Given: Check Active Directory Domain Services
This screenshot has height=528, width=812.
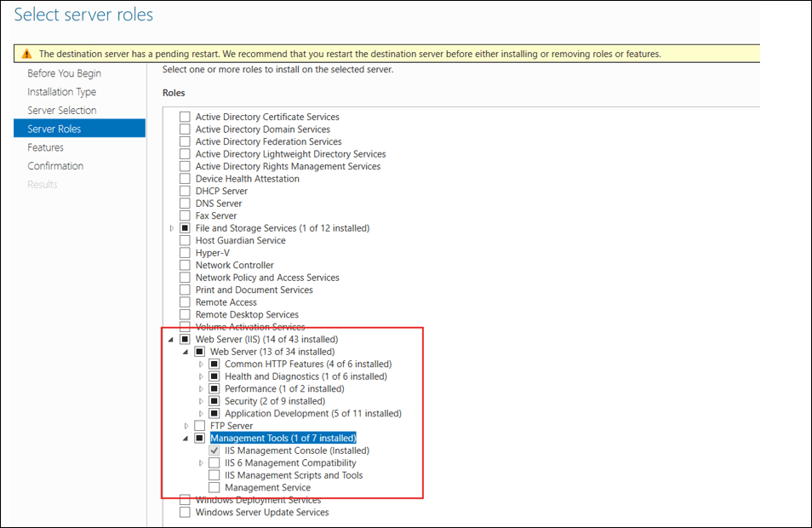Looking at the screenshot, I should 185,129.
